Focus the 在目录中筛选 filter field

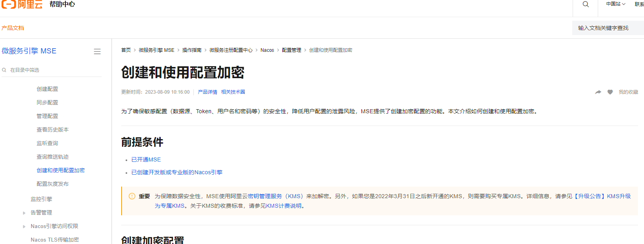click(x=52, y=70)
